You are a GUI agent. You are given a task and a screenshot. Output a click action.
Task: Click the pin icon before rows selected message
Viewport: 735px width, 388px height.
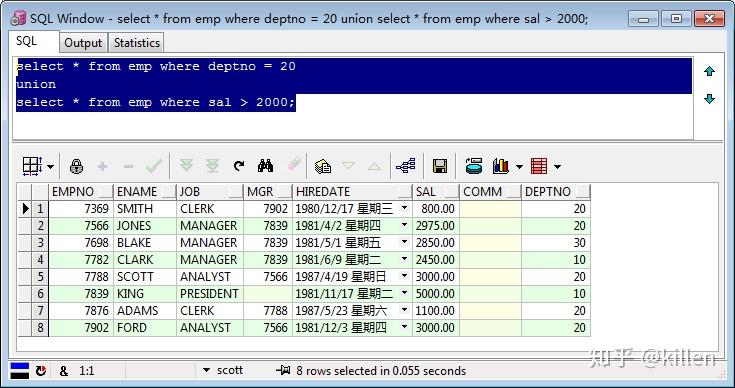[283, 371]
